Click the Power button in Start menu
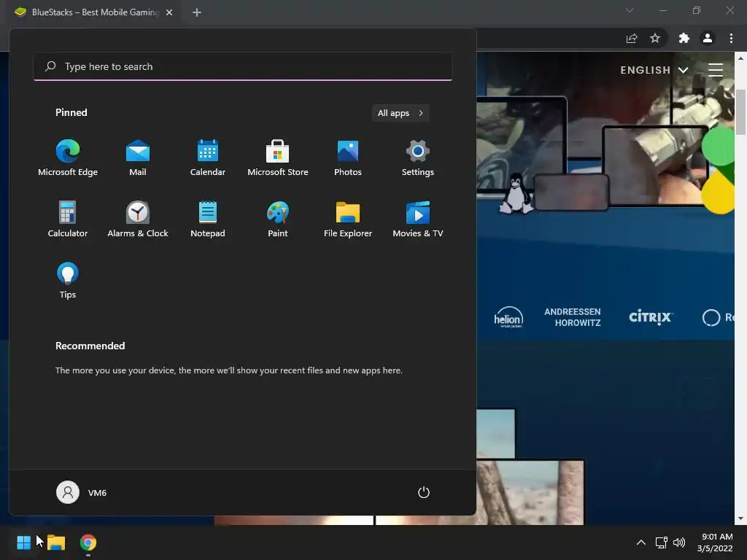 click(424, 492)
